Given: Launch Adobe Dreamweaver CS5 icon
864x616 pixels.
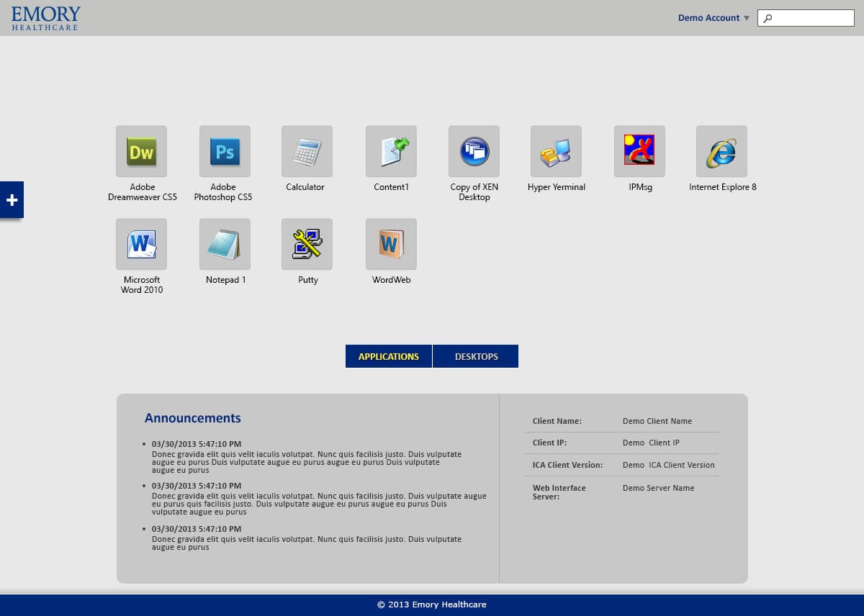Looking at the screenshot, I should pyautogui.click(x=141, y=151).
